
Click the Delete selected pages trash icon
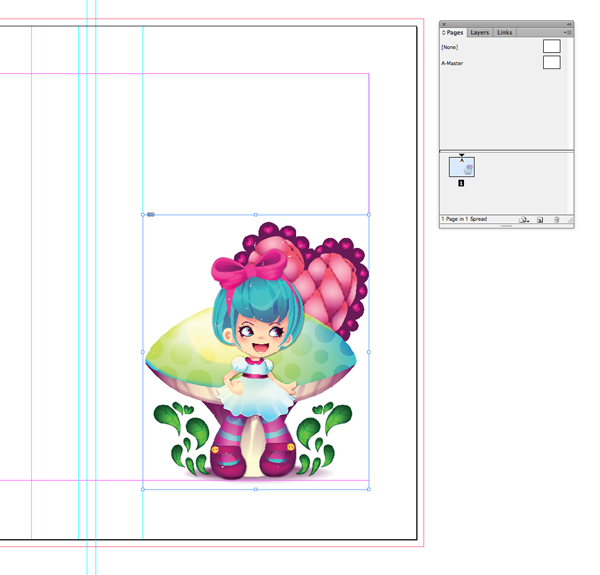point(556,220)
